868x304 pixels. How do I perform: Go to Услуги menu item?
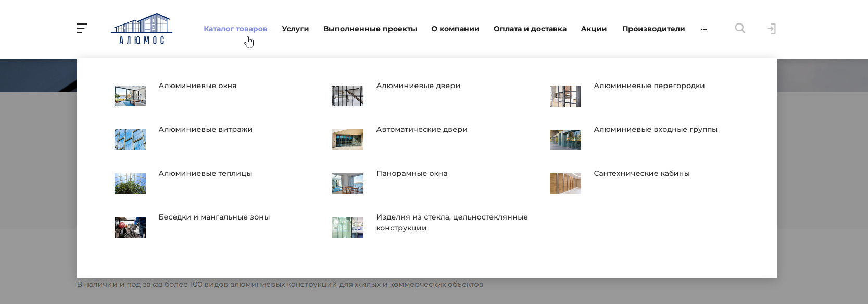295,29
